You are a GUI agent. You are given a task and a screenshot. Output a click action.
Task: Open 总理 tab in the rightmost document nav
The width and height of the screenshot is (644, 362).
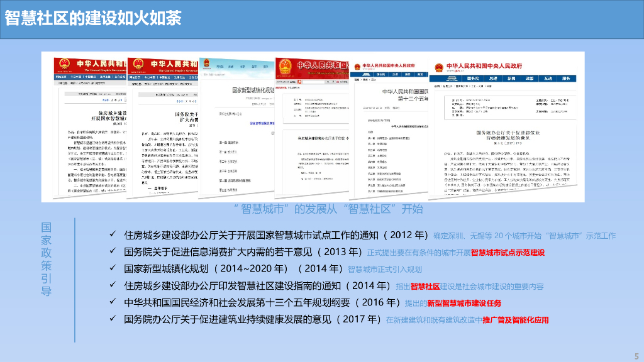coord(493,79)
